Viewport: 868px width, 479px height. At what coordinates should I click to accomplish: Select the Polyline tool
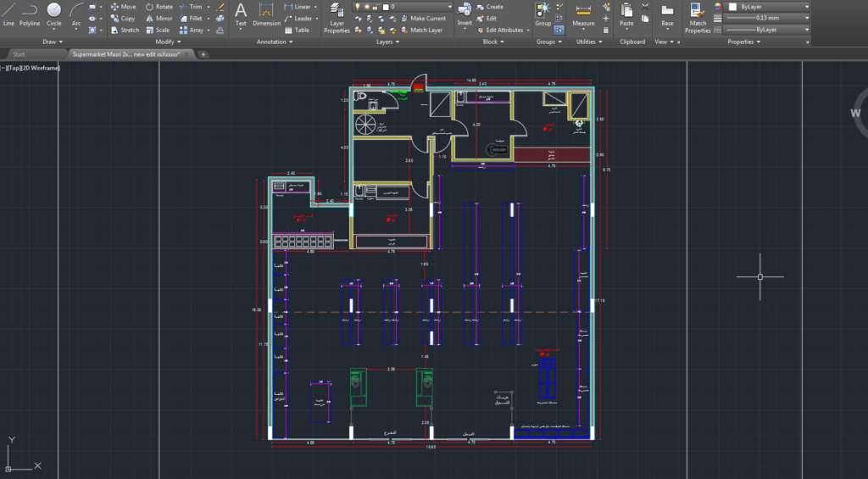coord(30,14)
